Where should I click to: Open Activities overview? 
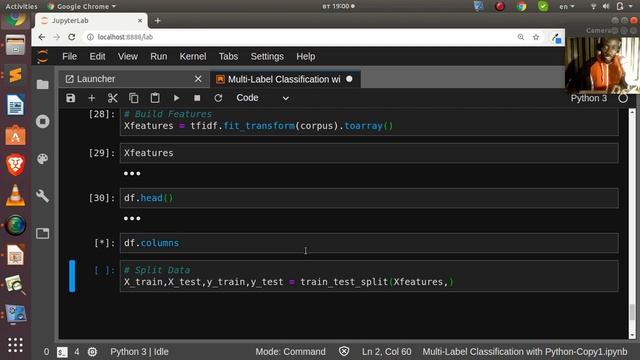click(x=21, y=6)
